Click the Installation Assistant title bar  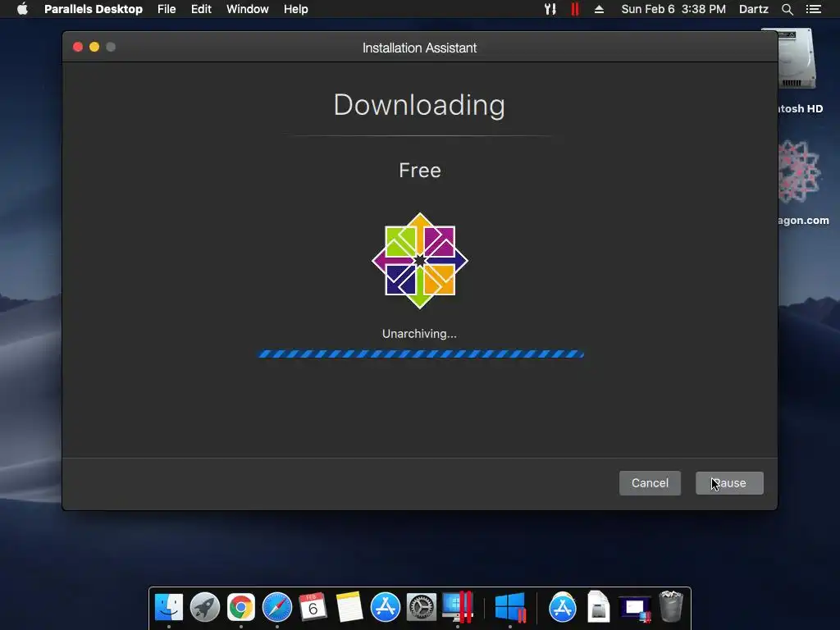pyautogui.click(x=419, y=47)
